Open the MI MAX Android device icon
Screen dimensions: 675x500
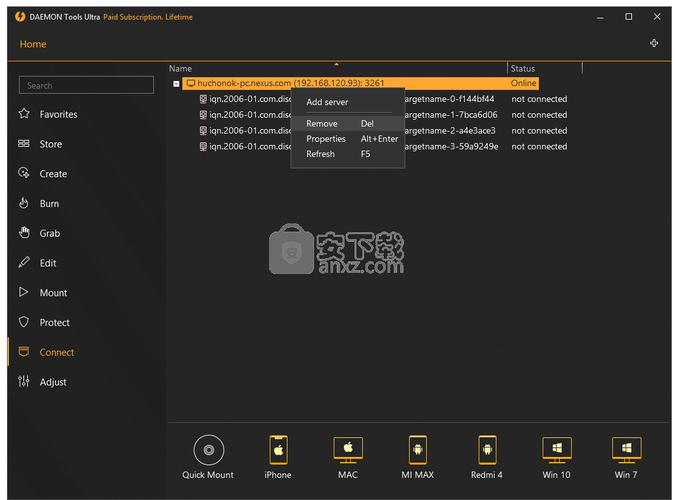pyautogui.click(x=418, y=450)
